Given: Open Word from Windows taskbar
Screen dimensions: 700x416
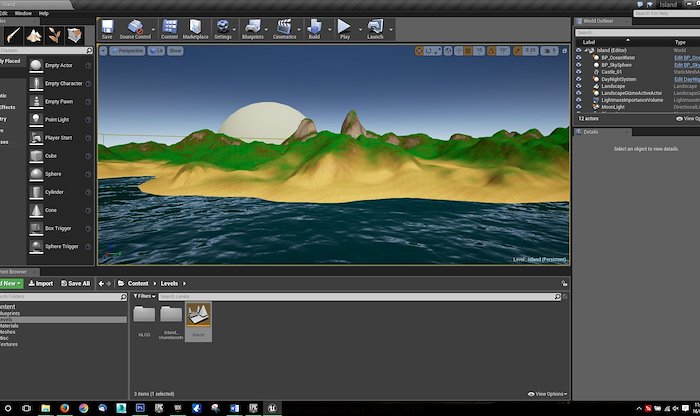Looking at the screenshot, I should click(234, 408).
